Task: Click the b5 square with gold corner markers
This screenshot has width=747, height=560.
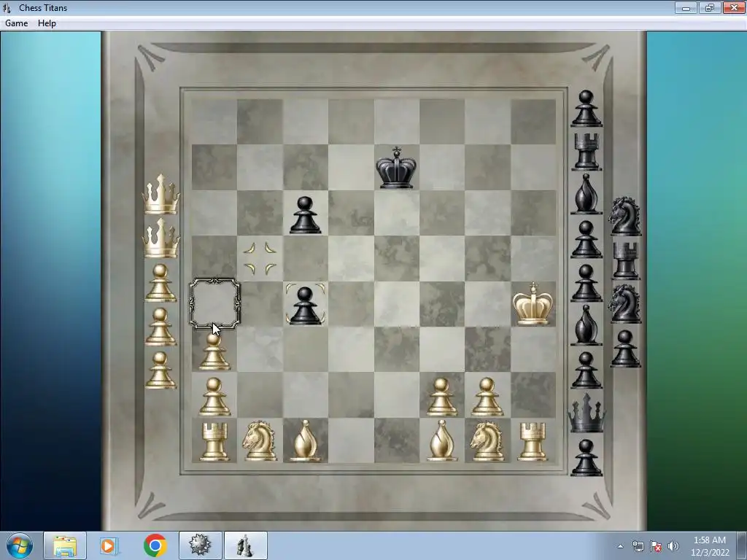Action: [260, 259]
